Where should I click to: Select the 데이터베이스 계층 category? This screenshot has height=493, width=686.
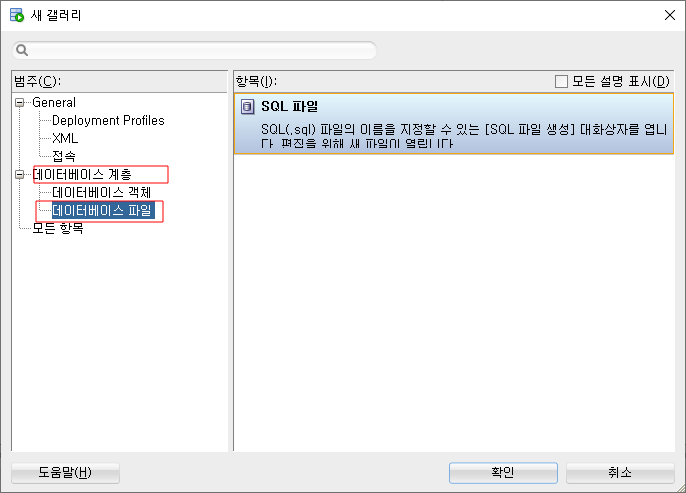[82, 175]
